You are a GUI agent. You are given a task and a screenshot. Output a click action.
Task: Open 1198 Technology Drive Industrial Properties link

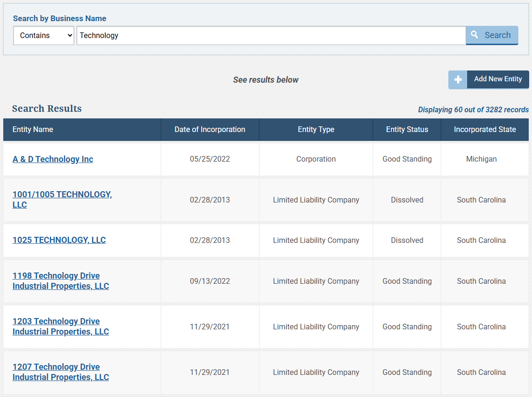(x=61, y=281)
